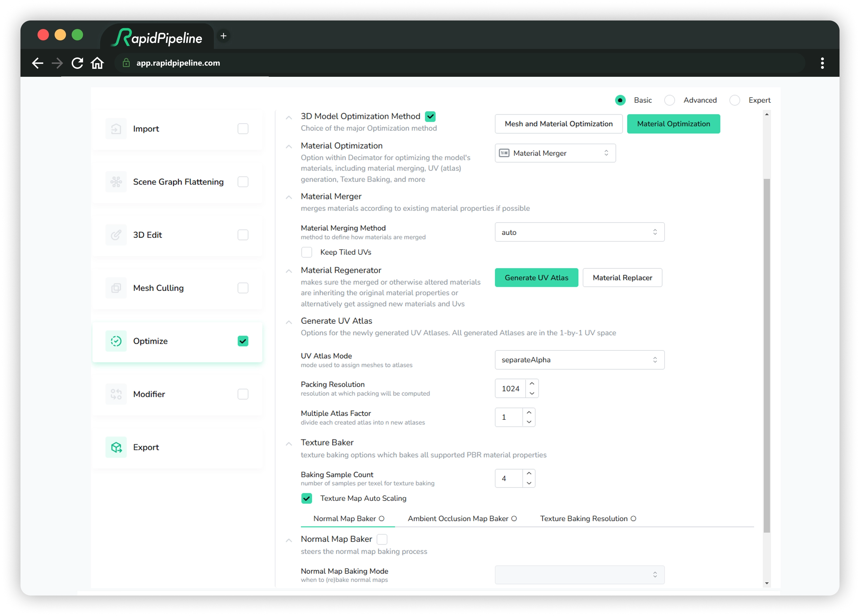Click the address bar lock icon

coord(126,63)
